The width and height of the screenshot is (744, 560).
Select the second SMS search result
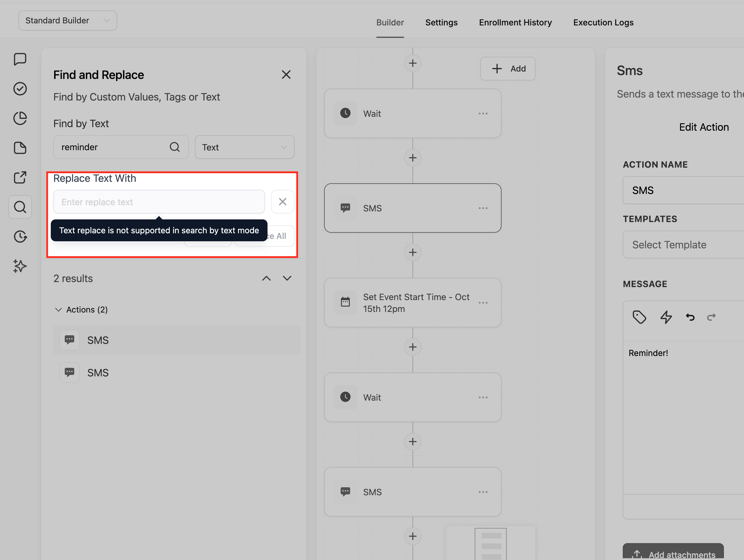(98, 373)
